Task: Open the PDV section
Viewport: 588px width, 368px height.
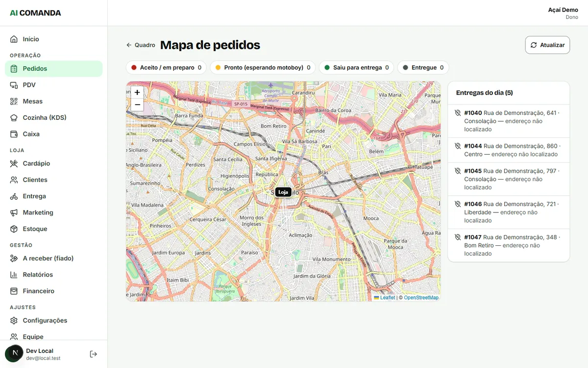Action: tap(54, 85)
